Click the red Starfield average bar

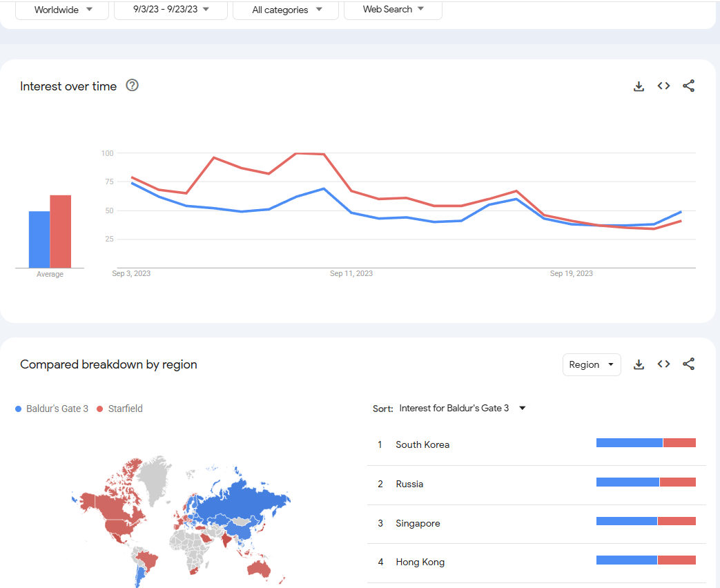pos(60,231)
